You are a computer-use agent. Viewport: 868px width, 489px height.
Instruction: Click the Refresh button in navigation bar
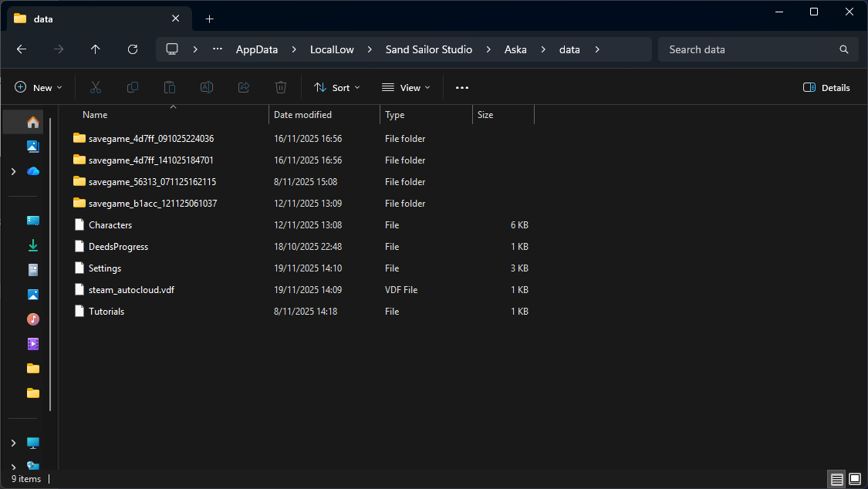[x=133, y=49]
